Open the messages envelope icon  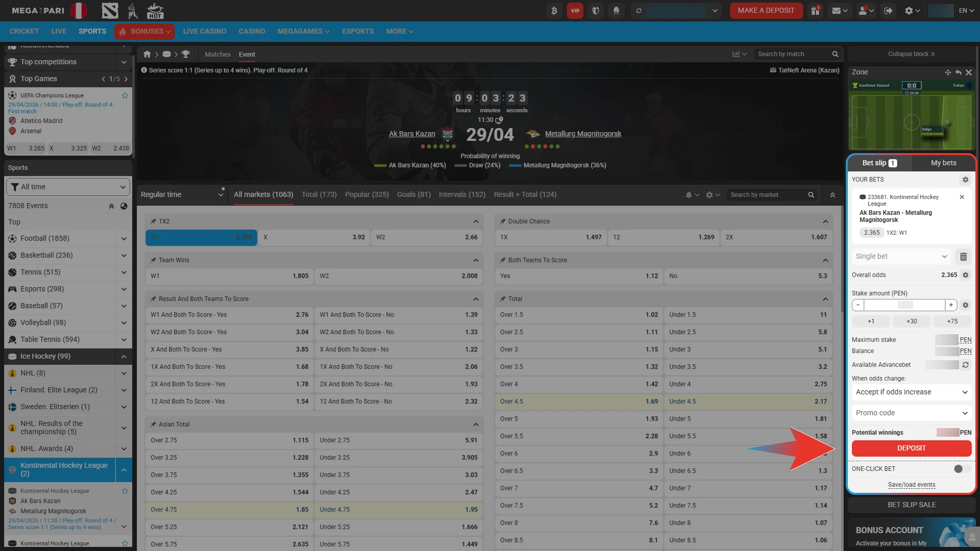(840, 11)
